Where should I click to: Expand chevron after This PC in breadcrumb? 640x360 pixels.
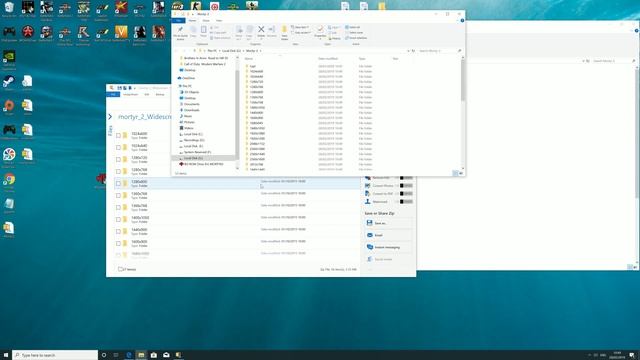pyautogui.click(x=220, y=51)
